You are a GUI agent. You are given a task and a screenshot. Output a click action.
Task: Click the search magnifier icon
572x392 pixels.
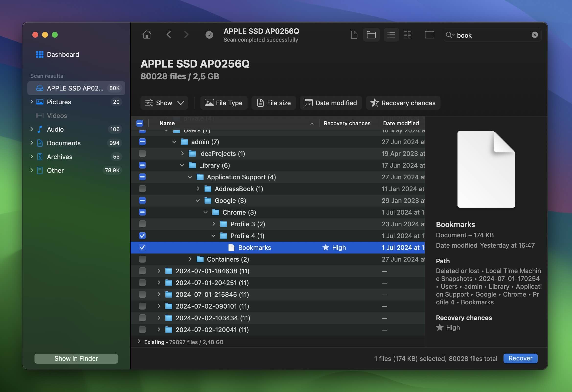coord(450,35)
